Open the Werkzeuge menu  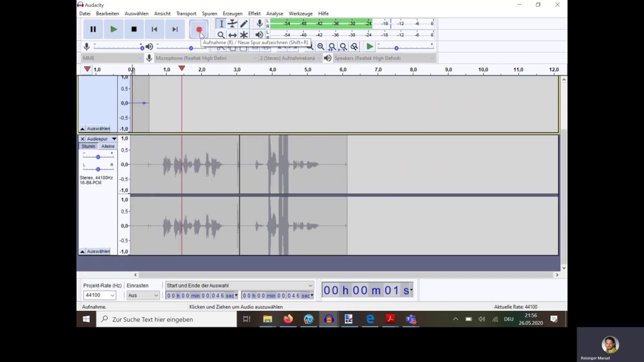(x=300, y=14)
